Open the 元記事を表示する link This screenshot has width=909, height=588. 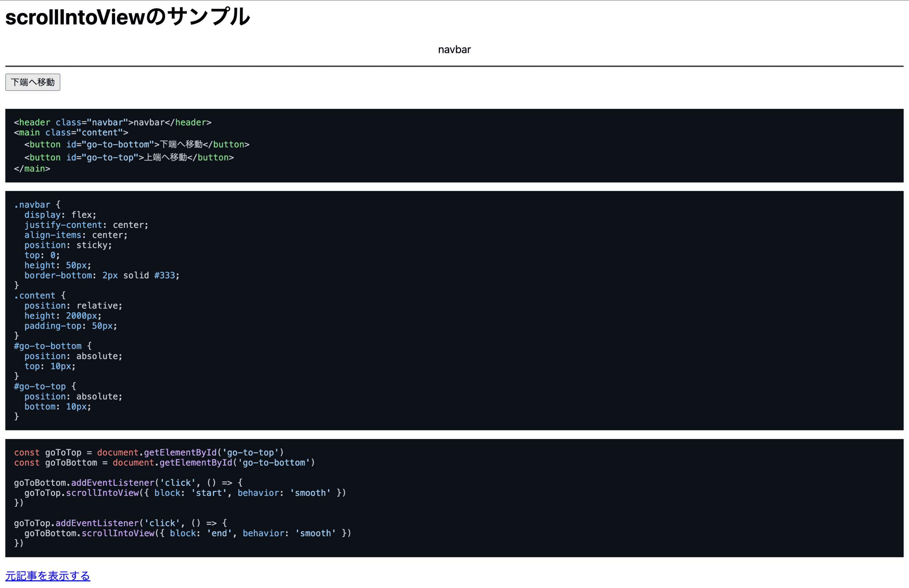click(x=47, y=576)
